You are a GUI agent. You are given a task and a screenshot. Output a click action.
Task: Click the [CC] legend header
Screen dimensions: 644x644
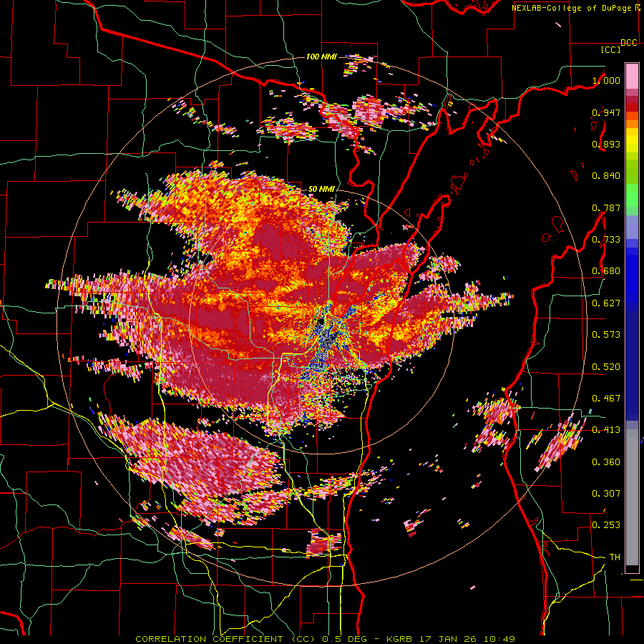(x=610, y=49)
